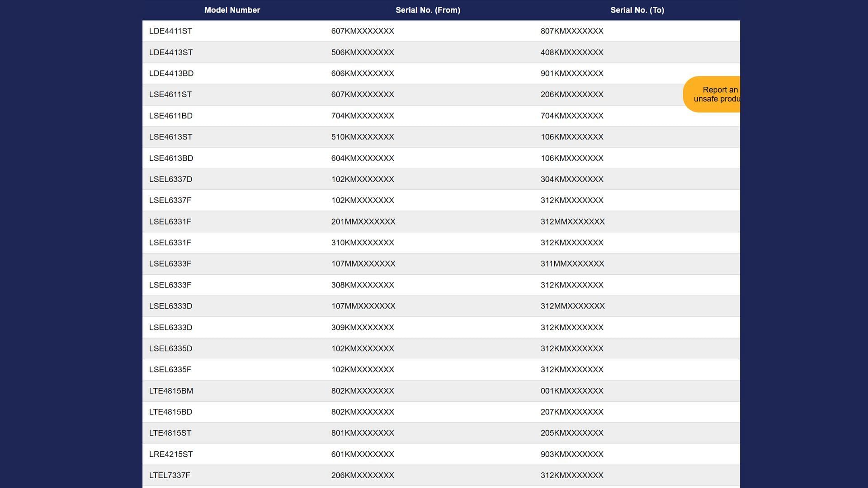Viewport: 868px width, 488px height.
Task: Select model number LSEL6337F
Action: pyautogui.click(x=170, y=200)
